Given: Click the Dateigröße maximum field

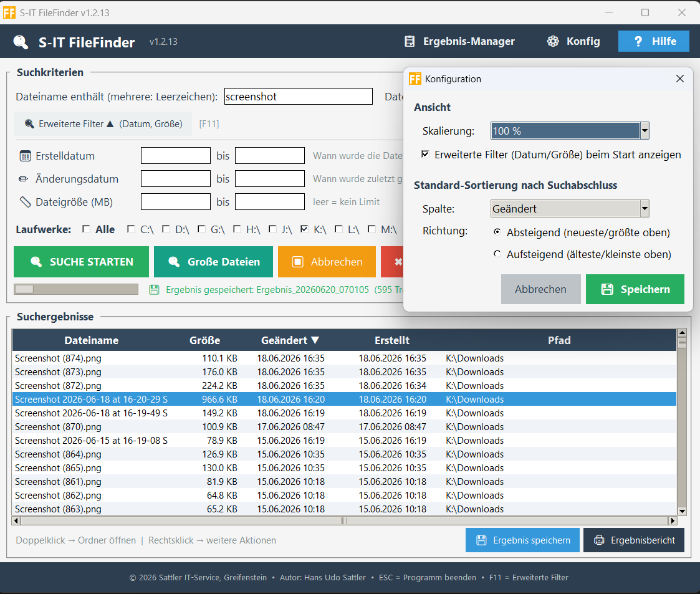Looking at the screenshot, I should pos(270,202).
